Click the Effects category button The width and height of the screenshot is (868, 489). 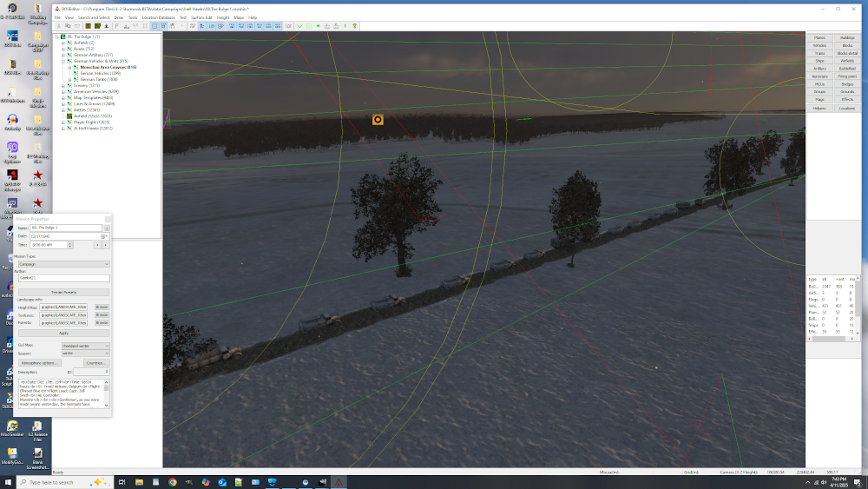(x=847, y=100)
